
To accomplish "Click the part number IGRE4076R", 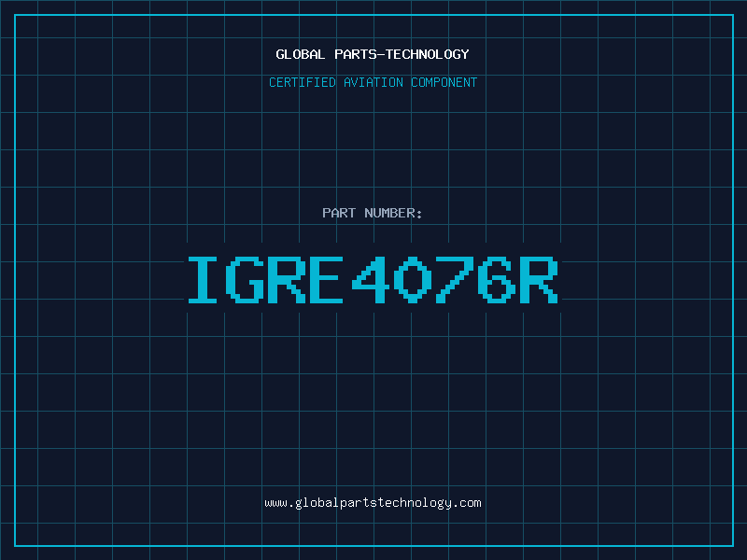I will [x=373, y=279].
